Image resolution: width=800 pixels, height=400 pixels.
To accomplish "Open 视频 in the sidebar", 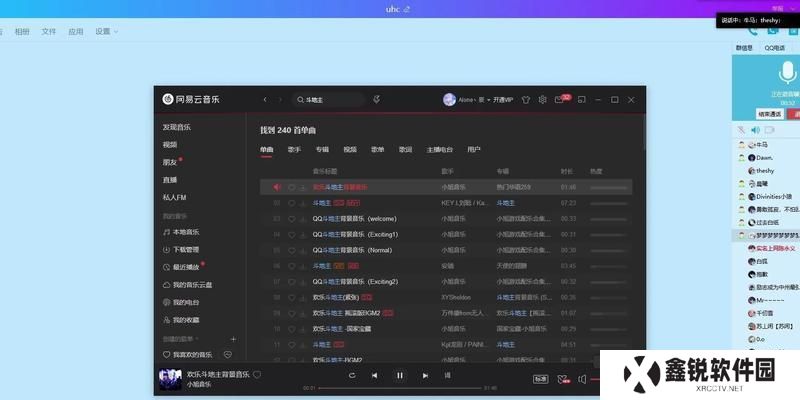I will (170, 145).
